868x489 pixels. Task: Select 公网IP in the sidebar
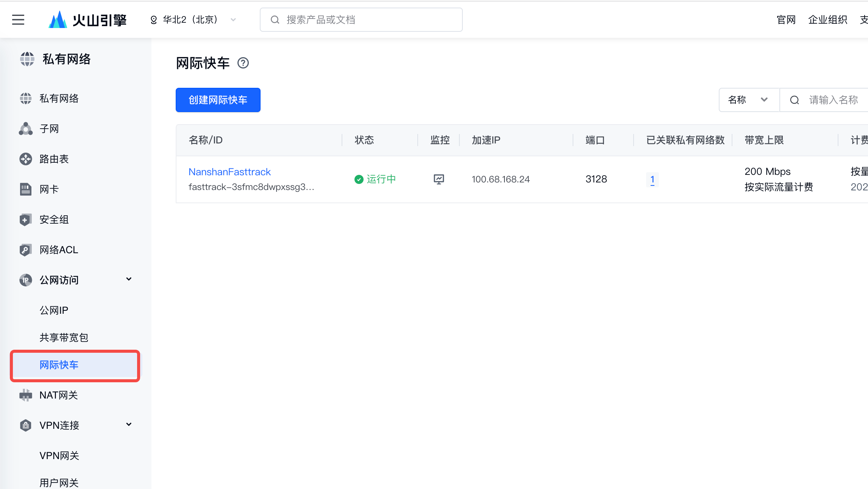tap(54, 310)
